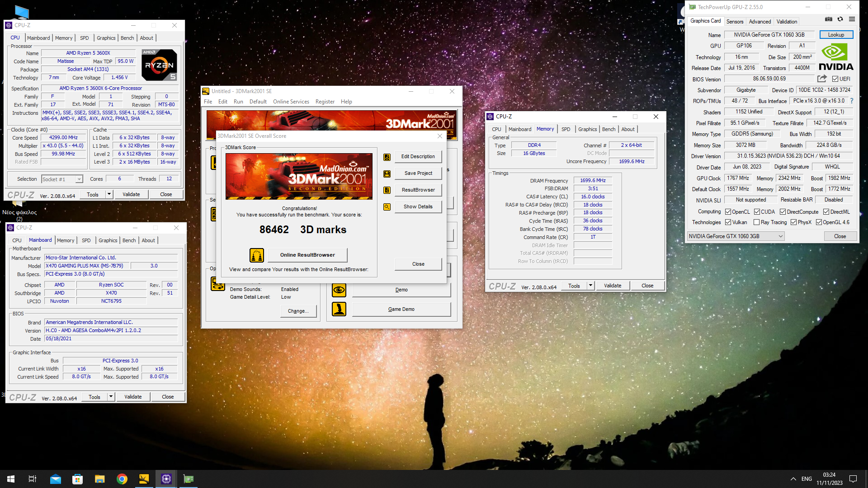Click the ResultBrowser icon
This screenshot has width=868, height=488.
387,190
